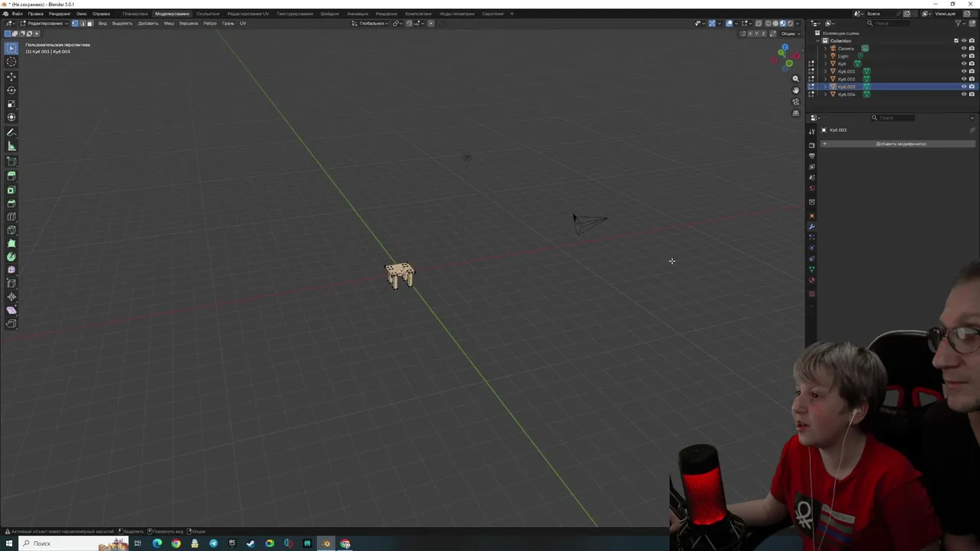Expand the Camera tree item
980x551 pixels.
(x=825, y=48)
